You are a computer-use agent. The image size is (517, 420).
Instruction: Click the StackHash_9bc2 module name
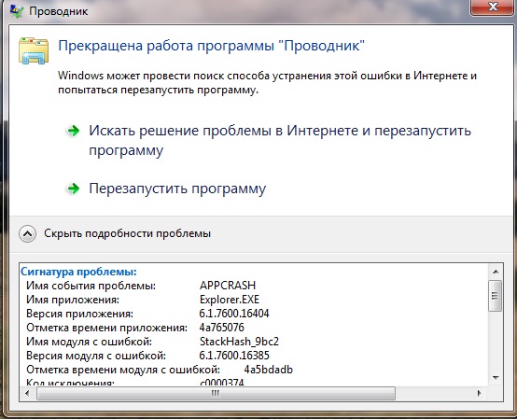click(x=239, y=342)
